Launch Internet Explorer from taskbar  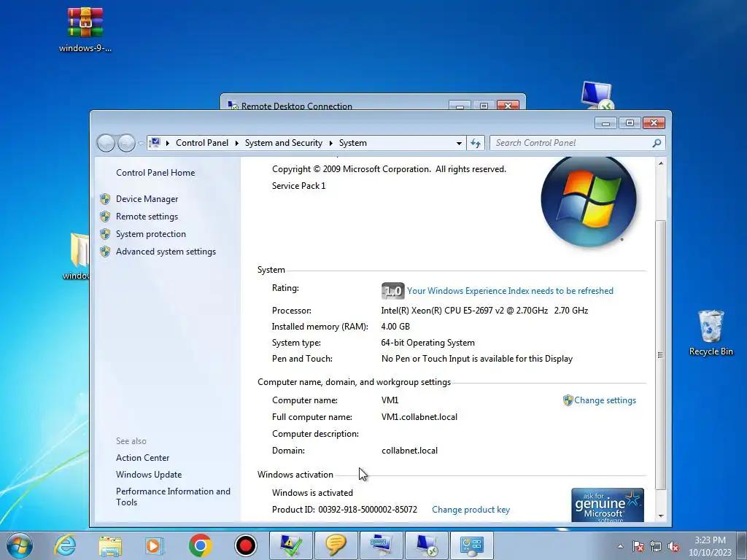pyautogui.click(x=65, y=545)
